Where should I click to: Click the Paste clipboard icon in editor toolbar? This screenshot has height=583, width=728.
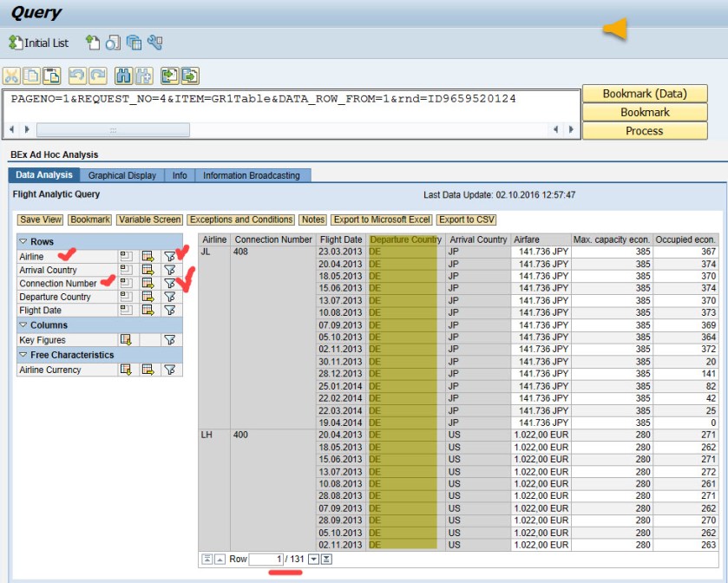pos(51,75)
